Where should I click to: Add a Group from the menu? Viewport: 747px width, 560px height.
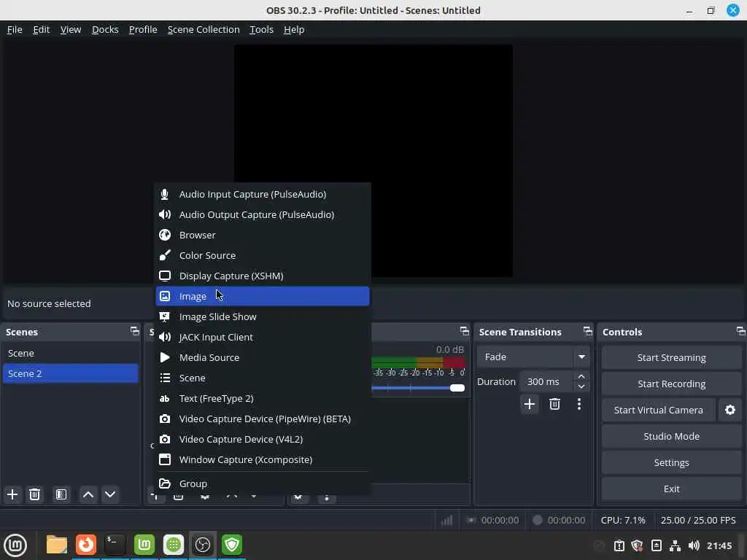pos(263,484)
